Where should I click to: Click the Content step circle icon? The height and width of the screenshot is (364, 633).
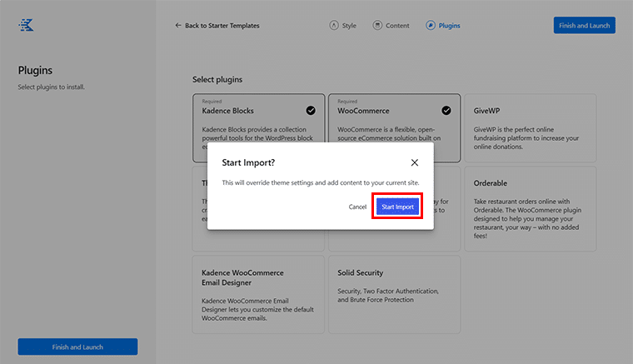coord(377,26)
